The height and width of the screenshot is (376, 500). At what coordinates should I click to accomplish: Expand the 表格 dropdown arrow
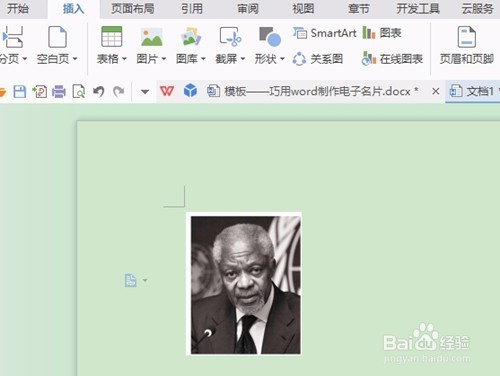tap(124, 59)
